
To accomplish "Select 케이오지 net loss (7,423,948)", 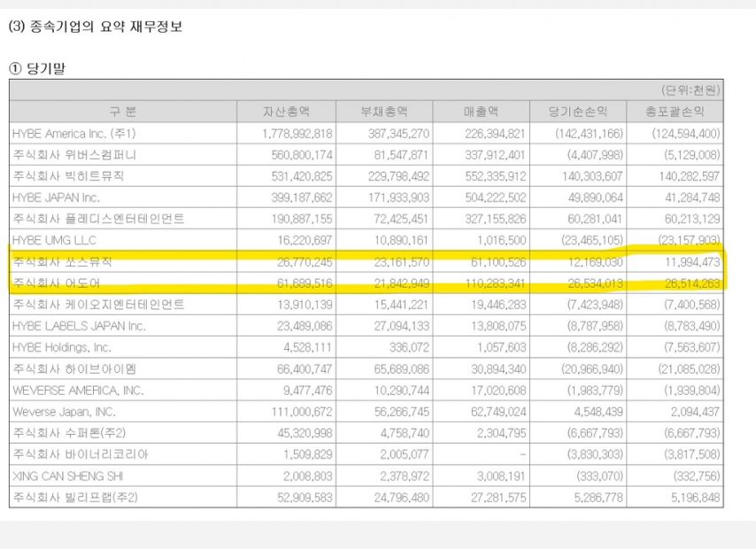I will [595, 305].
